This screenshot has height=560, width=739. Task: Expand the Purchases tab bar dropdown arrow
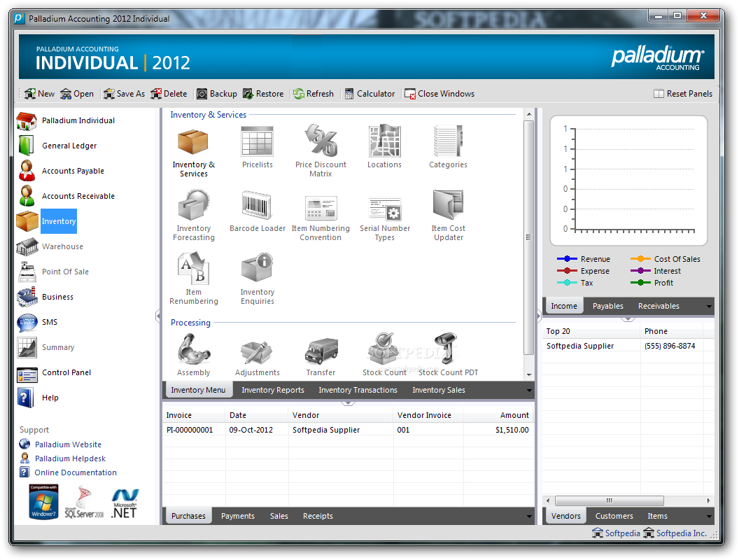pyautogui.click(x=529, y=517)
